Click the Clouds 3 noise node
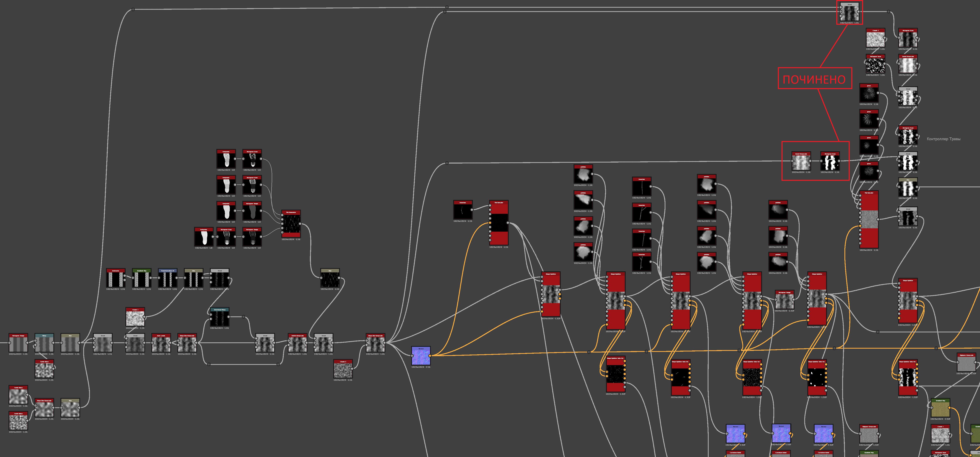The height and width of the screenshot is (457, 980). (x=343, y=369)
